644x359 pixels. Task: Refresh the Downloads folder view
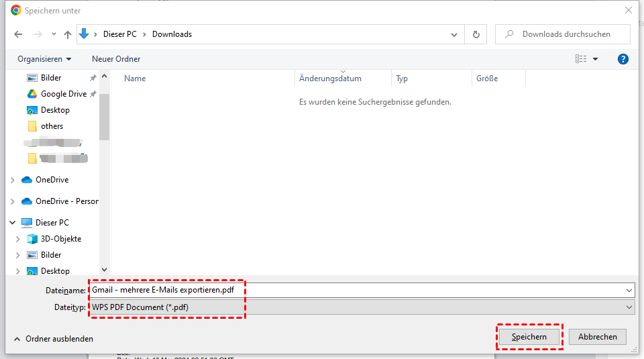476,34
